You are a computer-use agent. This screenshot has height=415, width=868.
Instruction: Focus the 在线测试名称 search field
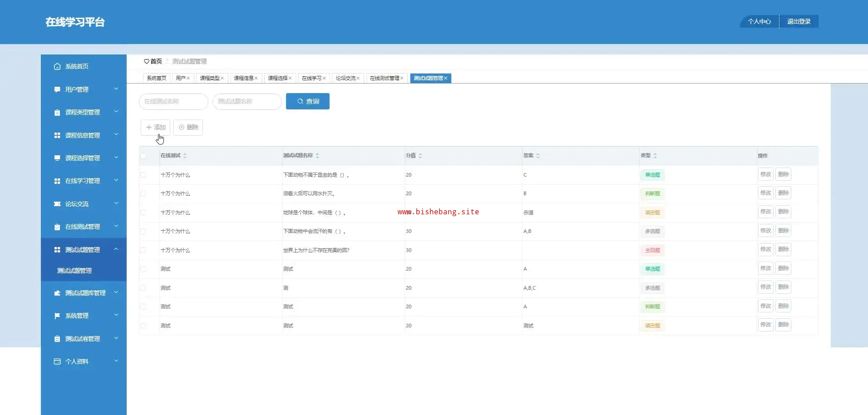point(173,101)
